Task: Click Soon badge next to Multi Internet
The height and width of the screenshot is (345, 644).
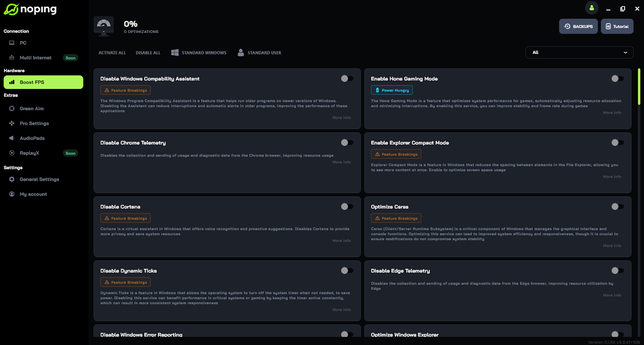Action: click(x=70, y=58)
